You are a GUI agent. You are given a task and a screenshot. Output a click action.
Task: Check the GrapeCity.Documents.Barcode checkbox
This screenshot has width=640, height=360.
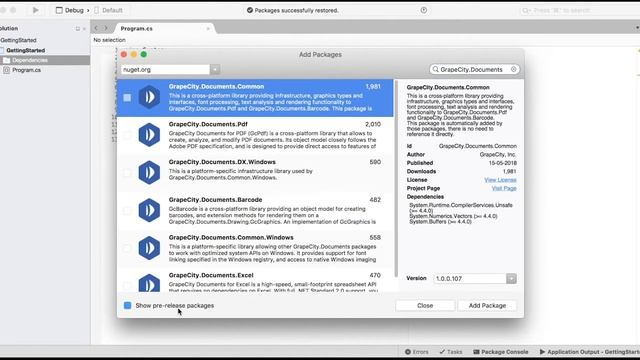click(127, 211)
